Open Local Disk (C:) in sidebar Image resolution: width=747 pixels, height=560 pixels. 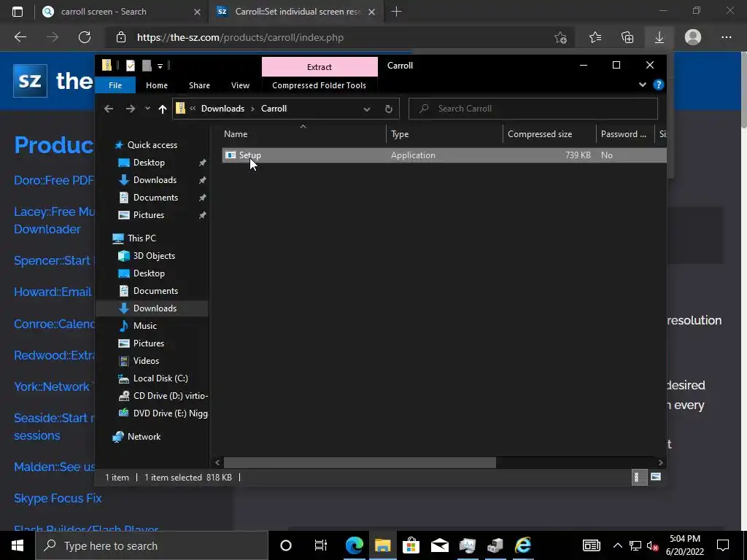(160, 378)
